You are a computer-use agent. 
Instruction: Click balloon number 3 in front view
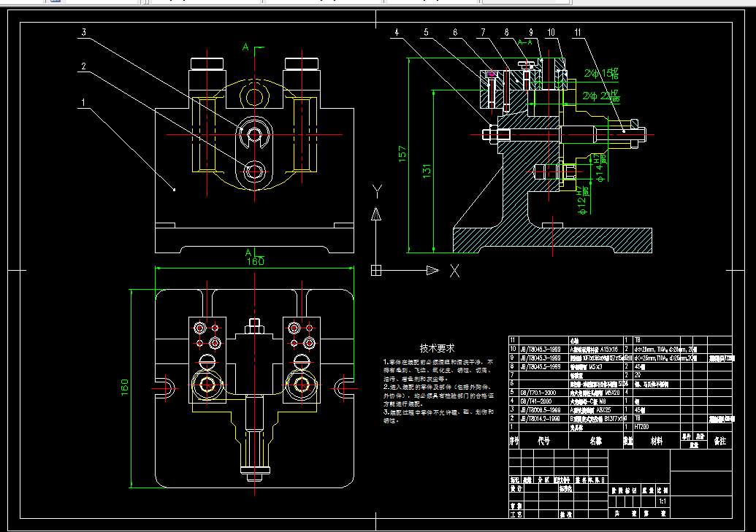pyautogui.click(x=84, y=32)
